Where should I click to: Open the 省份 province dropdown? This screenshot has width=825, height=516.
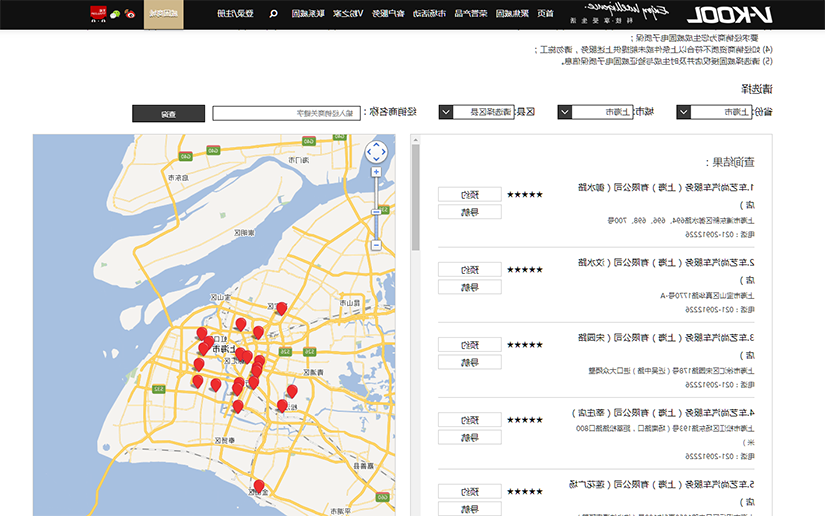tap(715, 112)
